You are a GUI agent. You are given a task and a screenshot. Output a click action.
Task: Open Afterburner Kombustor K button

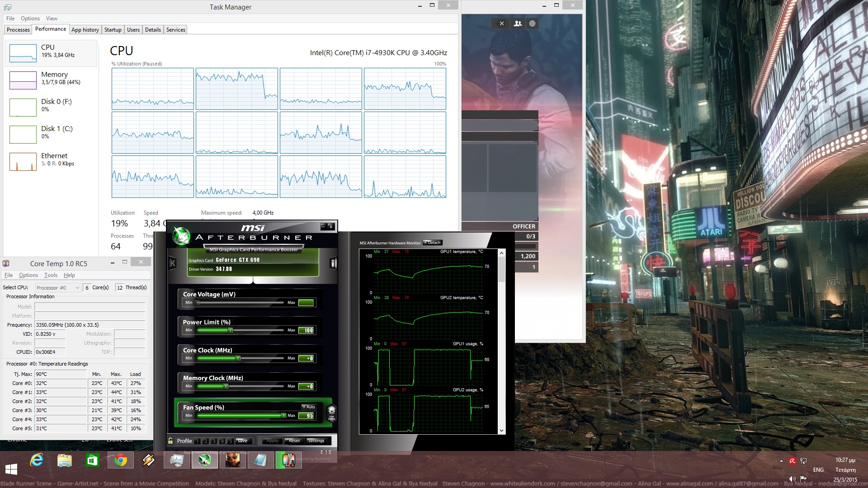172,263
